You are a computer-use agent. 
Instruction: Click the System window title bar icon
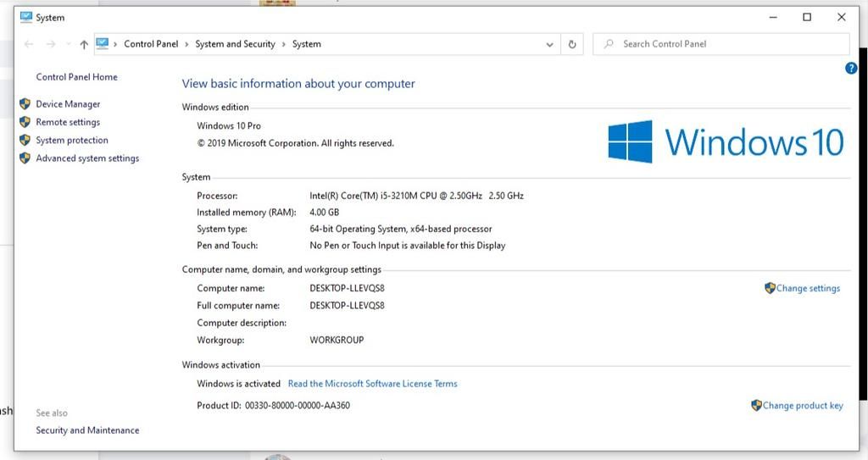coord(25,17)
